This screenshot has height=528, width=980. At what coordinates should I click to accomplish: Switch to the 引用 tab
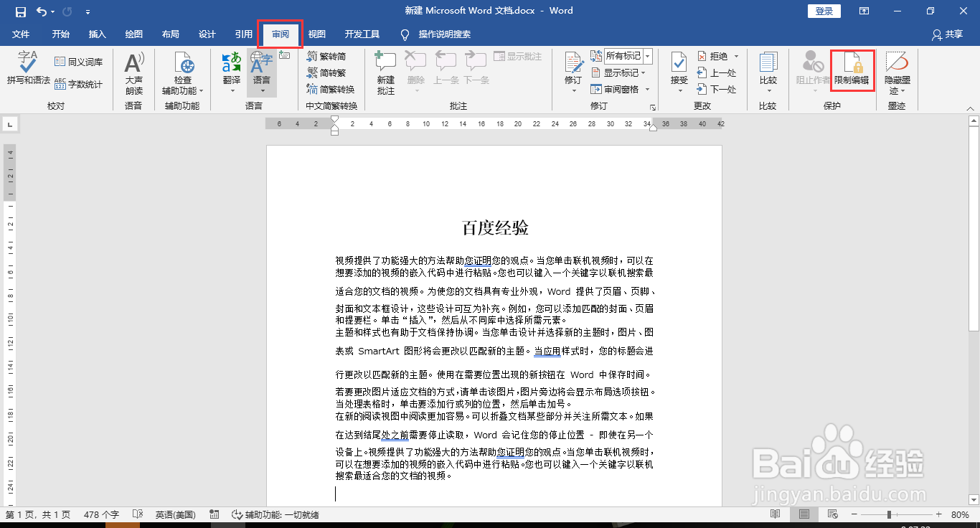pyautogui.click(x=244, y=34)
